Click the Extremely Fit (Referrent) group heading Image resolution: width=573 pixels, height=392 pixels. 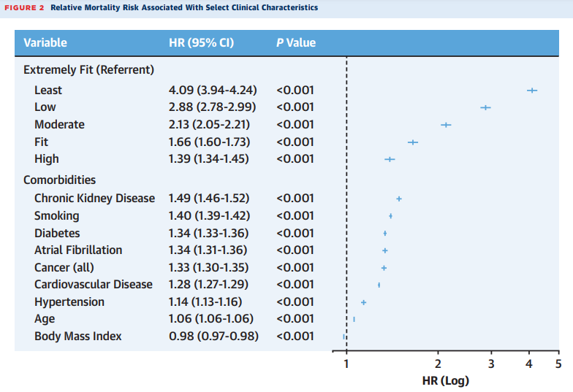(89, 70)
